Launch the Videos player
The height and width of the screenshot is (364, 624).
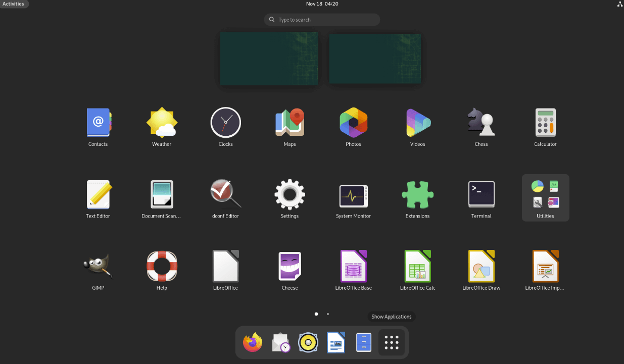coord(417,122)
